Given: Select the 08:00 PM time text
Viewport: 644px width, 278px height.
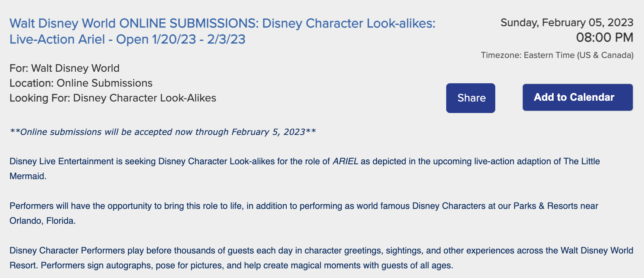Looking at the screenshot, I should coord(605,38).
